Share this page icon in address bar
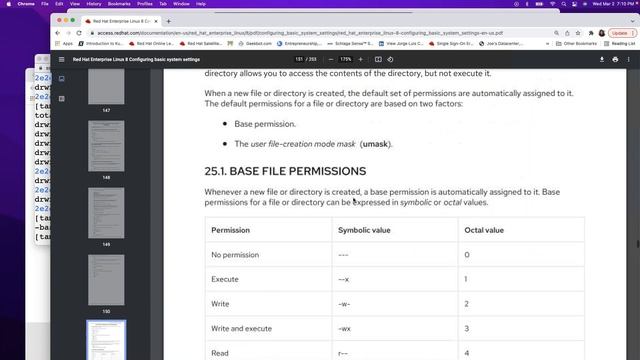 (567, 33)
